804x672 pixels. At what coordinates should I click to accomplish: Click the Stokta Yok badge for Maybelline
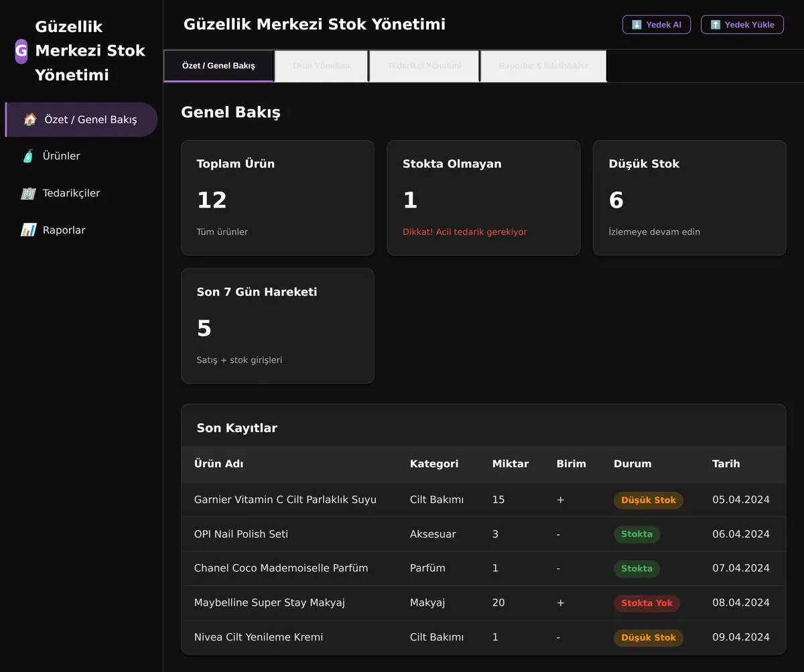647,603
